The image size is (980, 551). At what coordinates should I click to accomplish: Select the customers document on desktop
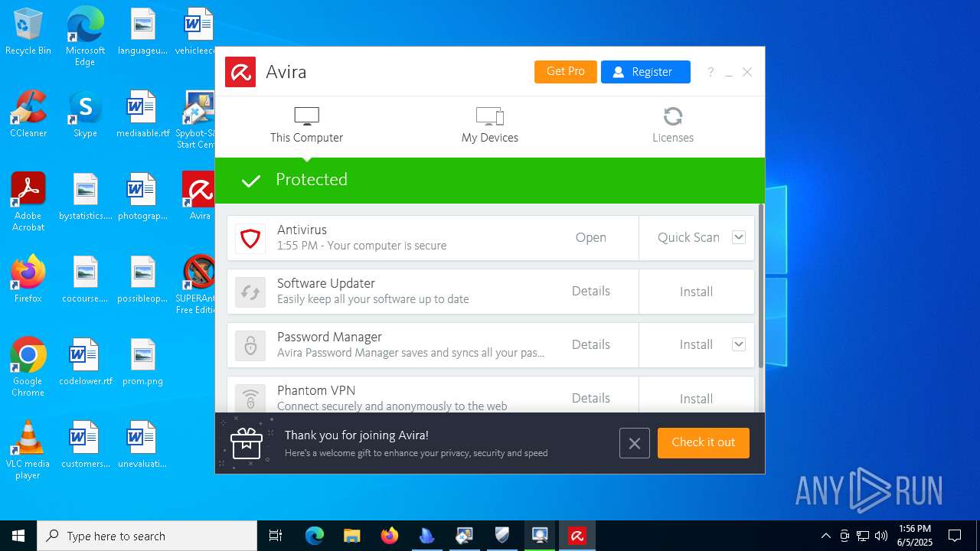click(x=85, y=445)
